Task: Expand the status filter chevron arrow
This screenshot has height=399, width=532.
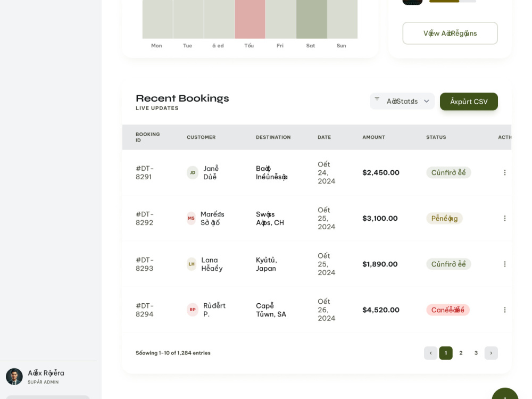Action: click(427, 101)
